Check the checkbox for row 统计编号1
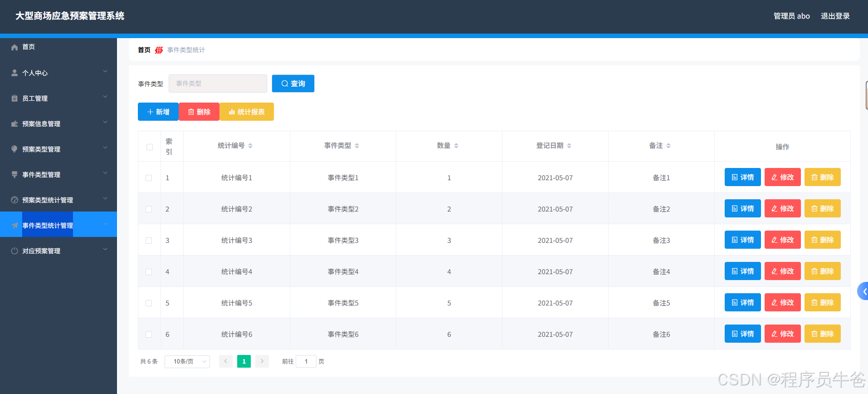The height and width of the screenshot is (394, 868). 149,178
